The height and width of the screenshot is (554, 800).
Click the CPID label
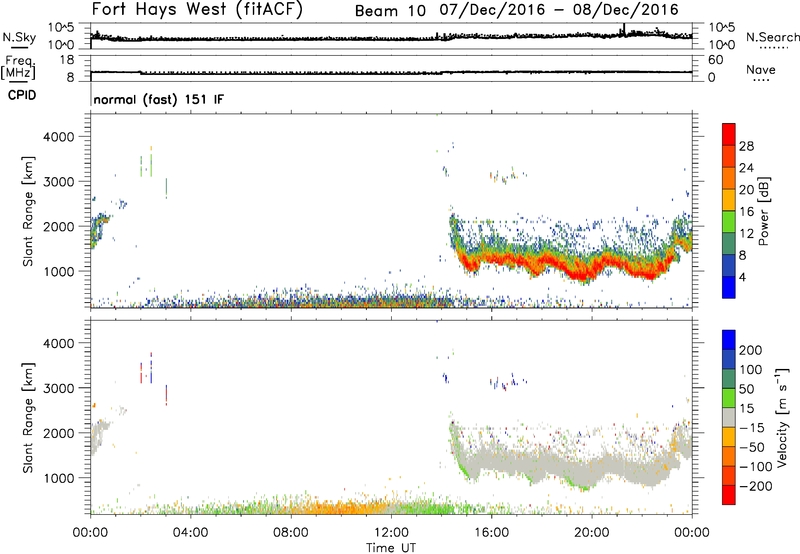click(22, 95)
